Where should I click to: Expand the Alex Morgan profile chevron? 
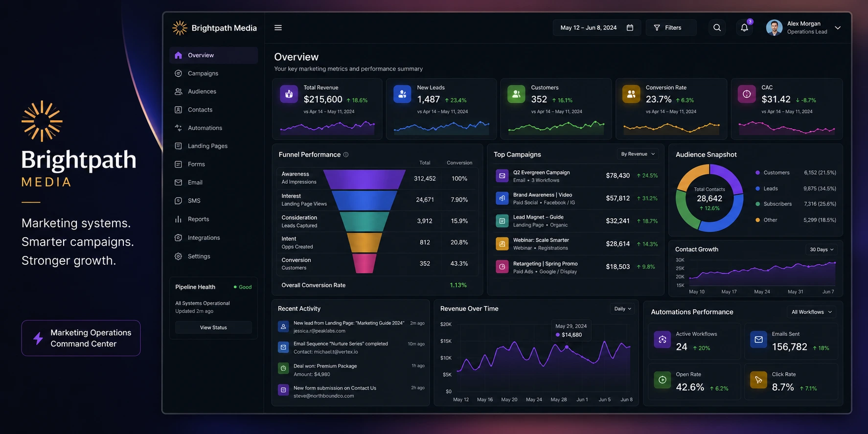tap(838, 28)
